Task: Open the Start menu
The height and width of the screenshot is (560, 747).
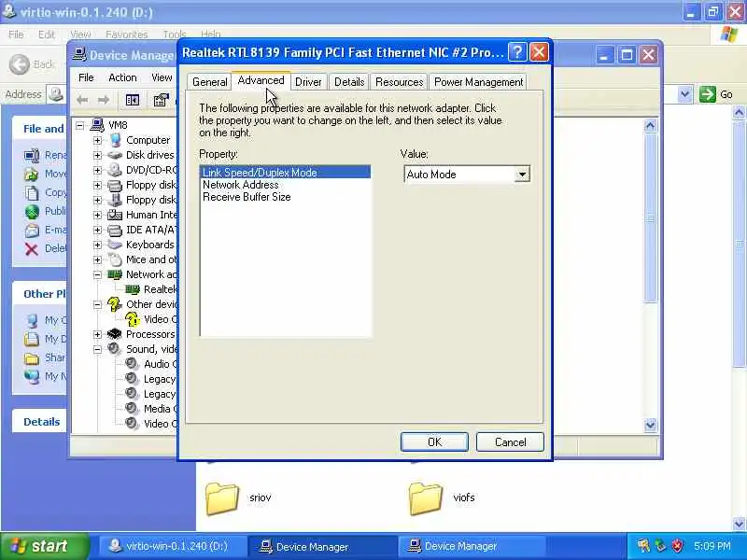Action: pyautogui.click(x=45, y=546)
